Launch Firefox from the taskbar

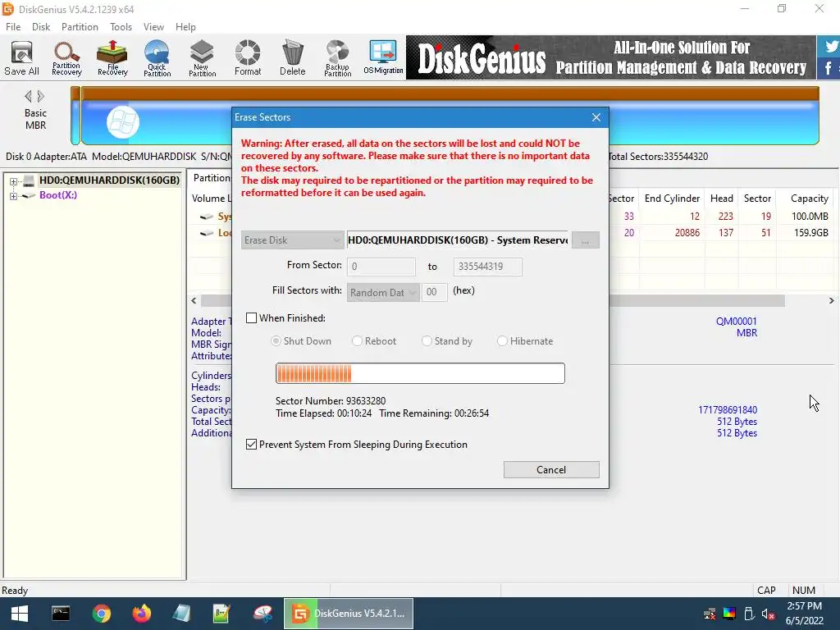141,614
